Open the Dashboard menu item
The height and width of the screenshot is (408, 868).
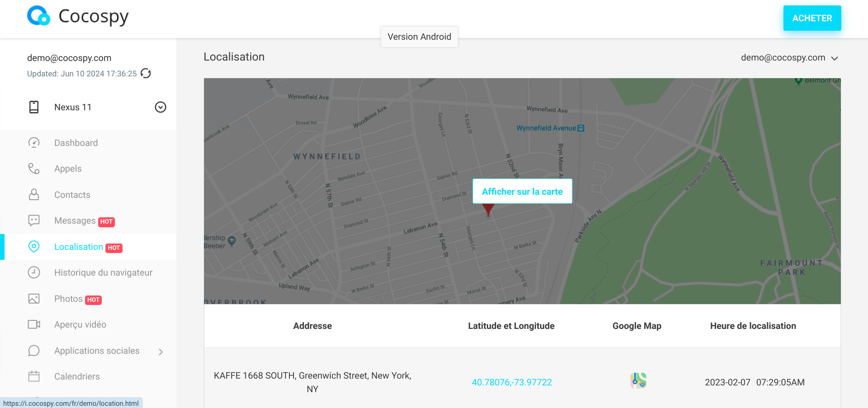coord(76,143)
